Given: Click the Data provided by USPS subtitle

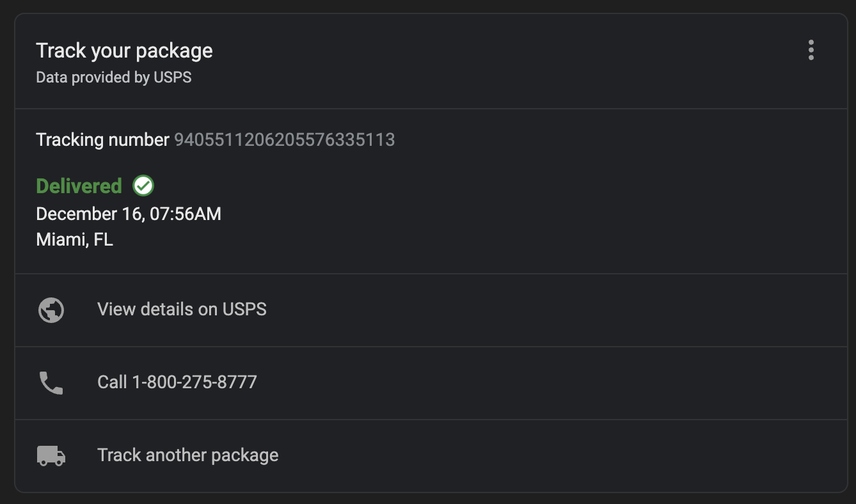Looking at the screenshot, I should pos(114,77).
